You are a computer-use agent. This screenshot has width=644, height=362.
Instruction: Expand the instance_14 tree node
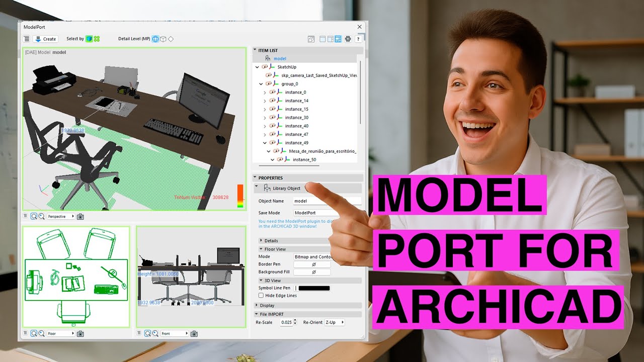tap(265, 101)
